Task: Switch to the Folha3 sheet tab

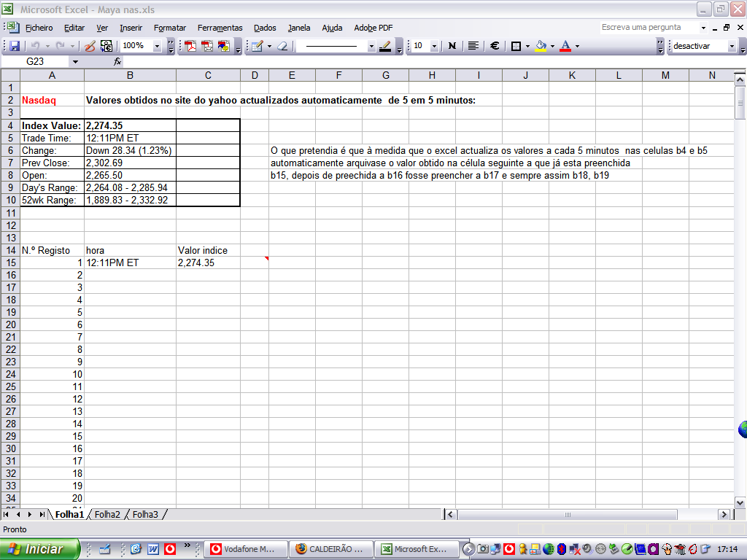Action: (x=145, y=514)
